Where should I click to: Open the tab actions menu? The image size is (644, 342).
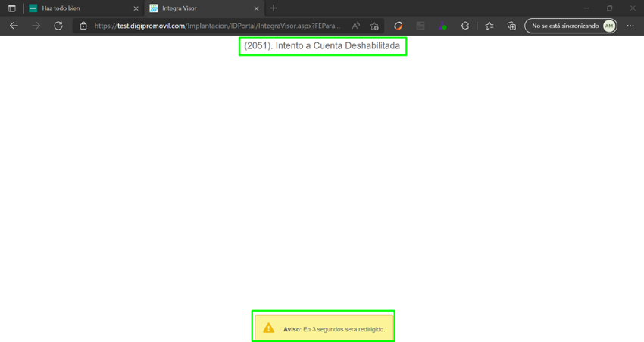11,8
